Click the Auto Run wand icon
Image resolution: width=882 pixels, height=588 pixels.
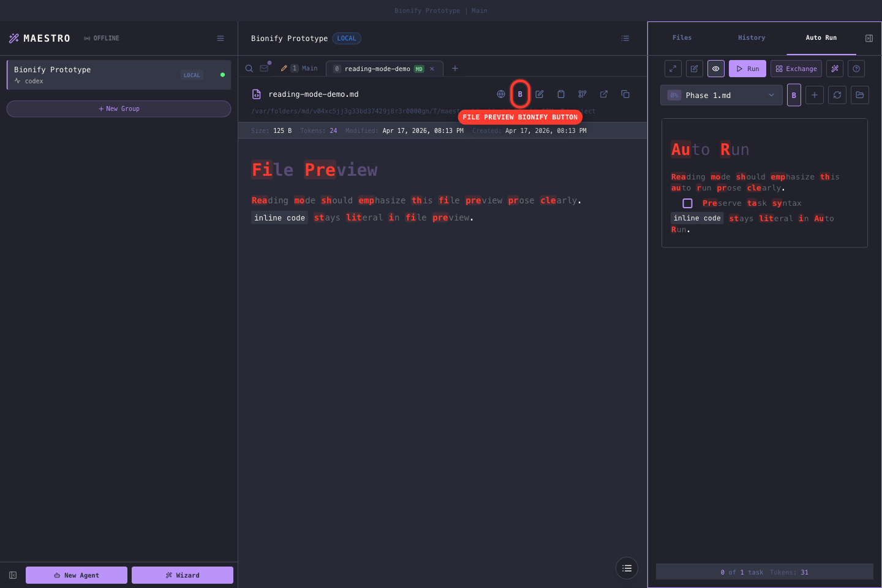[x=835, y=69]
